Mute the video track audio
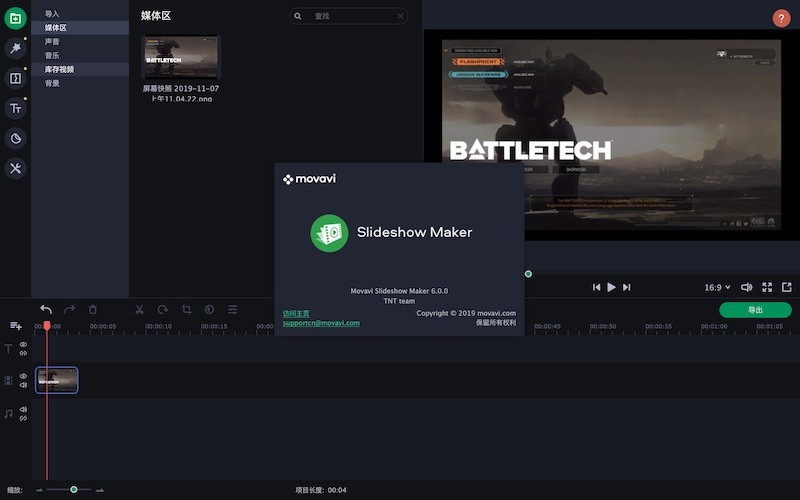Image resolution: width=800 pixels, height=500 pixels. pyautogui.click(x=23, y=385)
